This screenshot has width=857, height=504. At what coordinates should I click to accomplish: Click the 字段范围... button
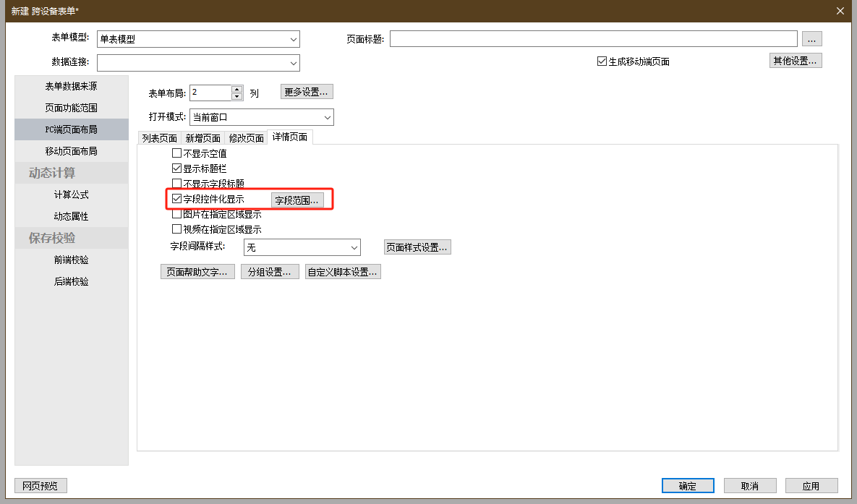pos(297,200)
